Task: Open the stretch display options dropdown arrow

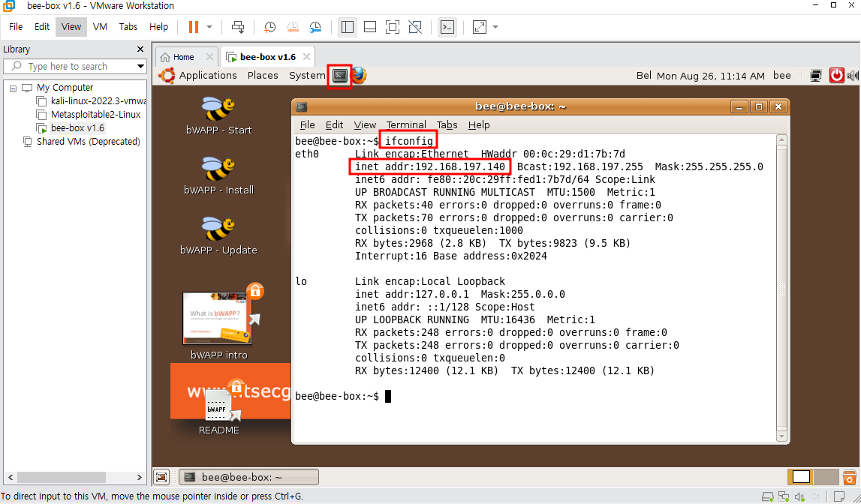Action: (x=495, y=27)
